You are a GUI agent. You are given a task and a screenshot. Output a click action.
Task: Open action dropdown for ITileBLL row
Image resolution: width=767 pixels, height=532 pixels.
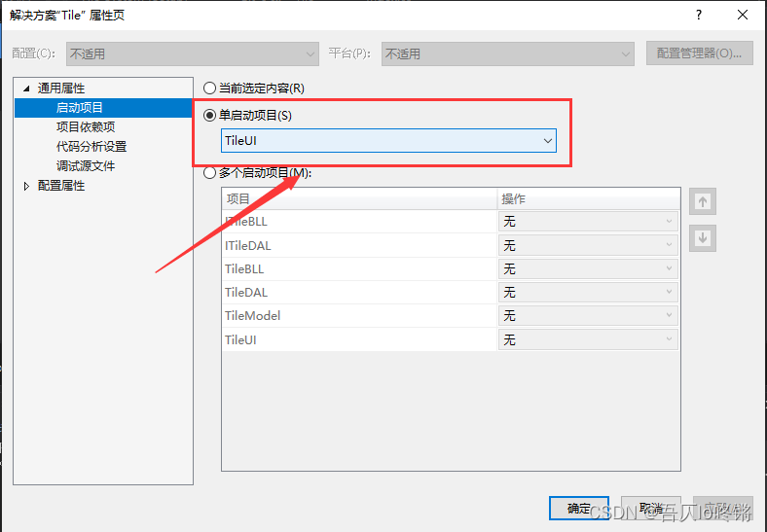[x=588, y=222]
